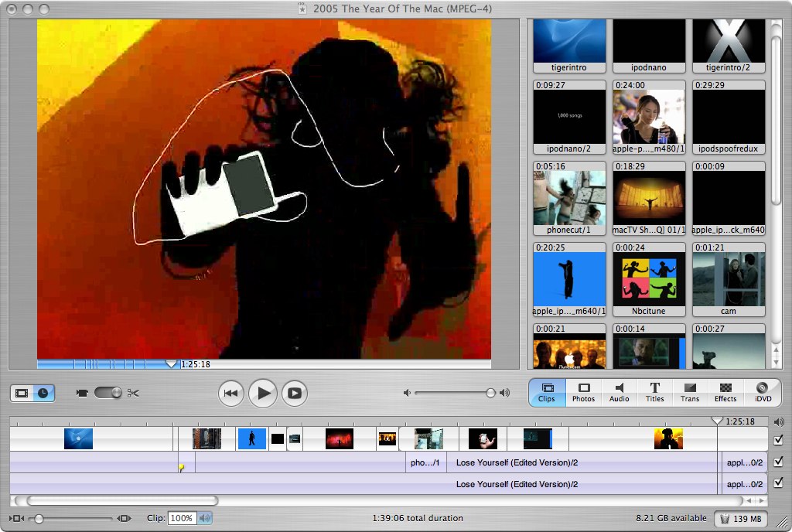Click the viewer scrubber playhead
Image resolution: width=792 pixels, height=532 pixels.
pos(172,363)
